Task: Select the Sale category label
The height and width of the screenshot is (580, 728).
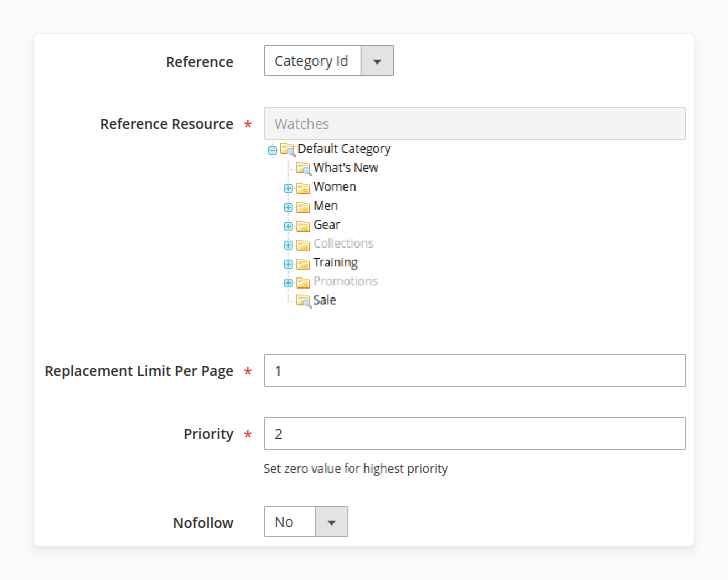Action: coord(324,300)
